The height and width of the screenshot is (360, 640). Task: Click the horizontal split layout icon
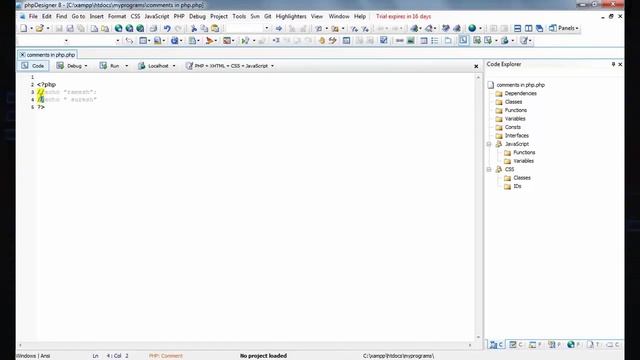517,28
